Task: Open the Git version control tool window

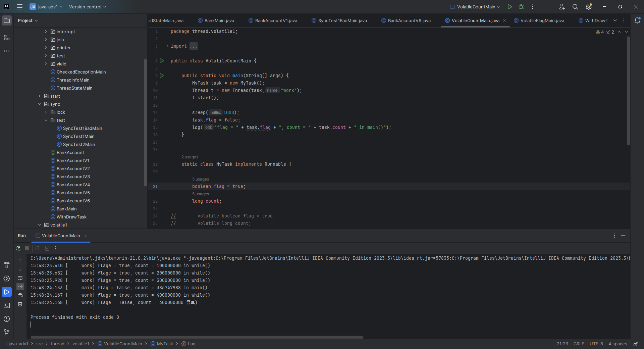Action: click(7, 332)
